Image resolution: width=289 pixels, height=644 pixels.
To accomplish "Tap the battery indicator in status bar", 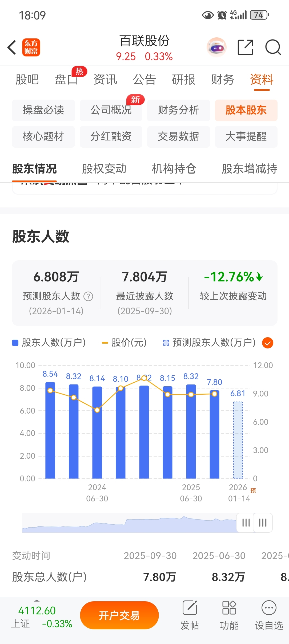I will (259, 15).
